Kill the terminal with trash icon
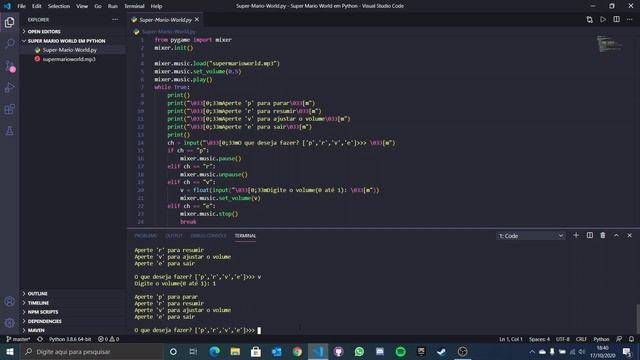640x360 pixels. click(x=603, y=236)
